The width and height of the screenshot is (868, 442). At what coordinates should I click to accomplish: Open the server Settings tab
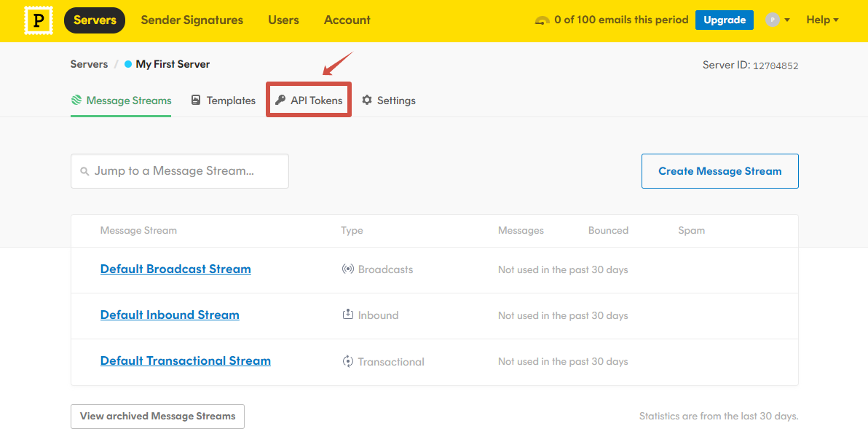389,100
